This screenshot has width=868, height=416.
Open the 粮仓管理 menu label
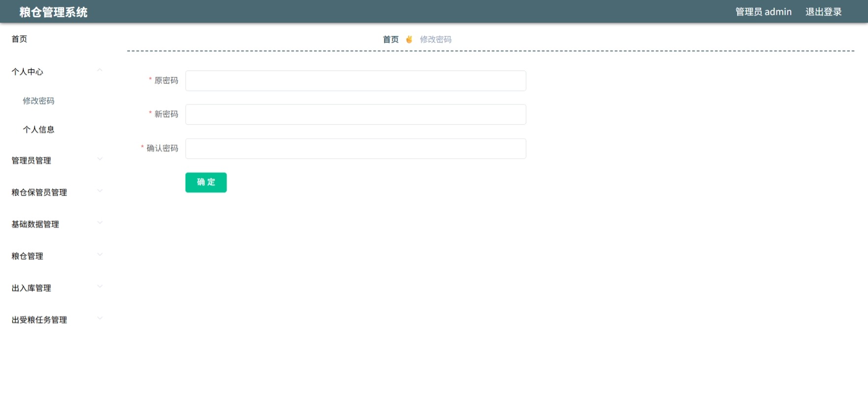pyautogui.click(x=27, y=256)
